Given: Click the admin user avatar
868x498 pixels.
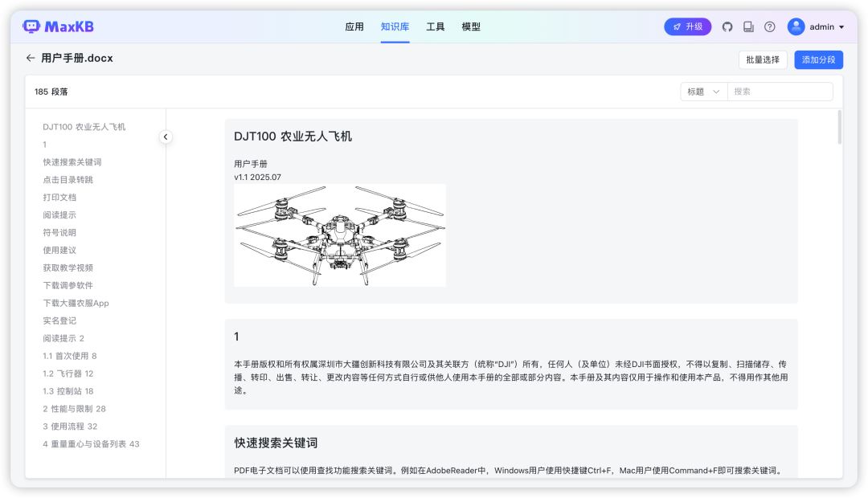Looking at the screenshot, I should pyautogui.click(x=796, y=27).
